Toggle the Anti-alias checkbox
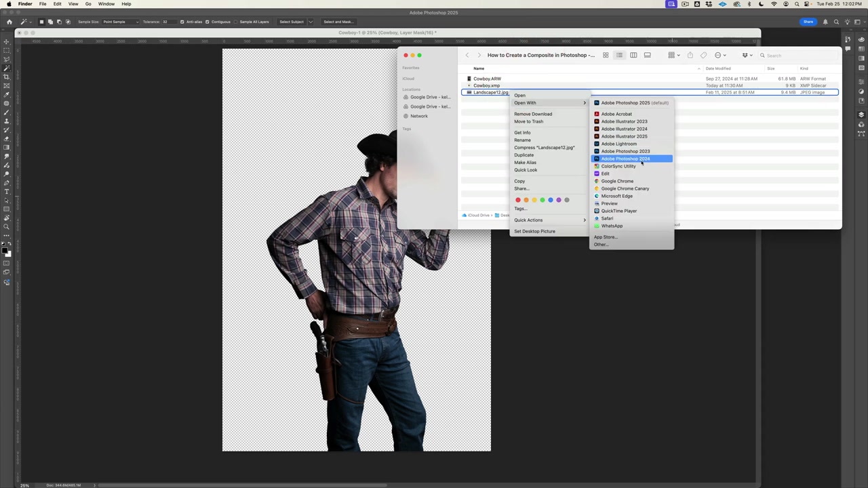The height and width of the screenshot is (488, 868). tap(182, 22)
